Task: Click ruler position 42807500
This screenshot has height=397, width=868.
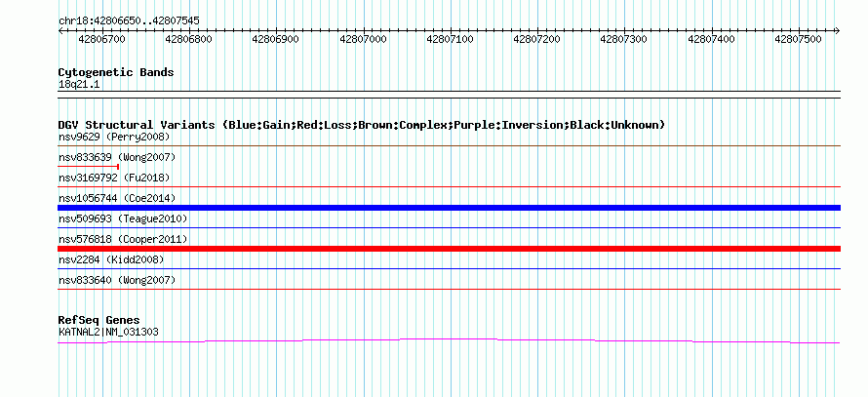Action: (x=798, y=39)
